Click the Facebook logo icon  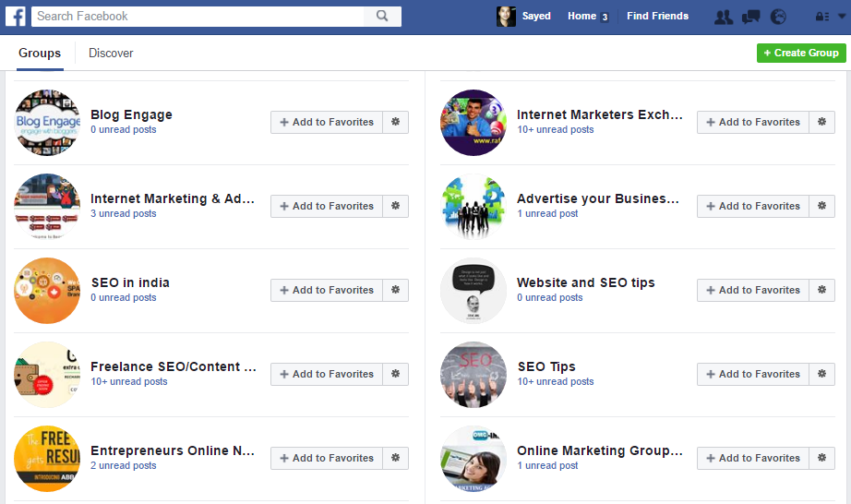click(x=15, y=17)
